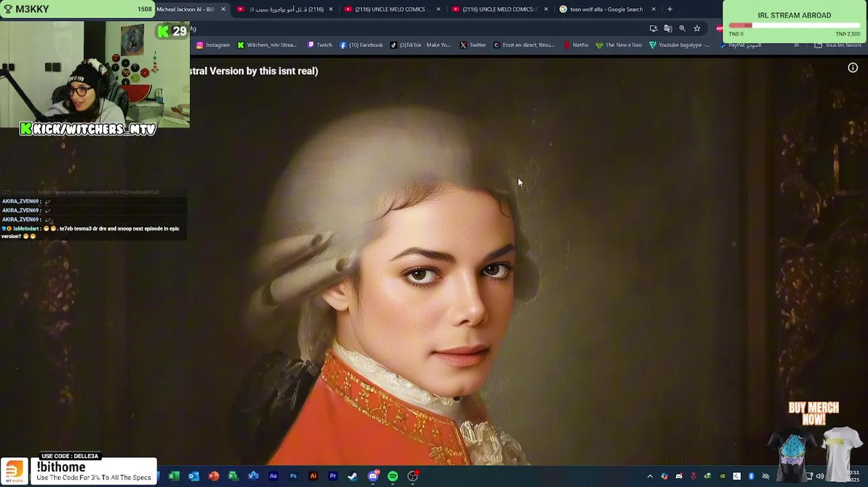Screen dimensions: 868x487
Task: Open the PayPal bookmark
Action: click(740, 45)
